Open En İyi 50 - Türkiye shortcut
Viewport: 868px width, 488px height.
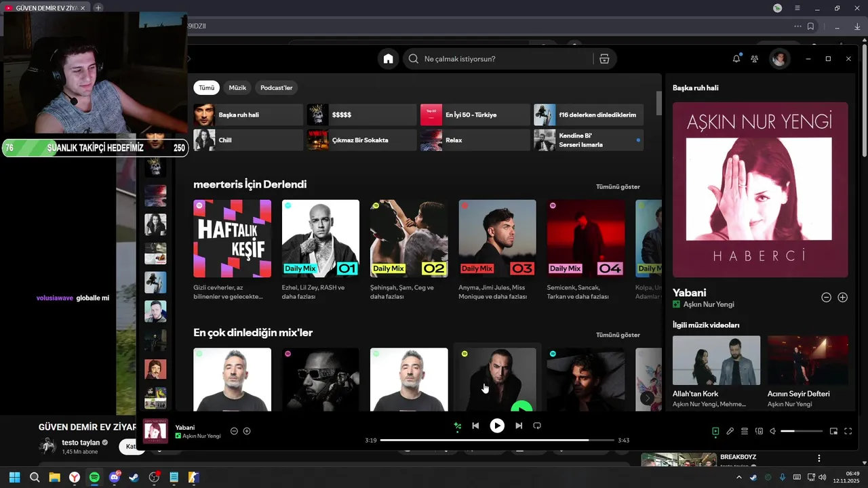tap(475, 115)
